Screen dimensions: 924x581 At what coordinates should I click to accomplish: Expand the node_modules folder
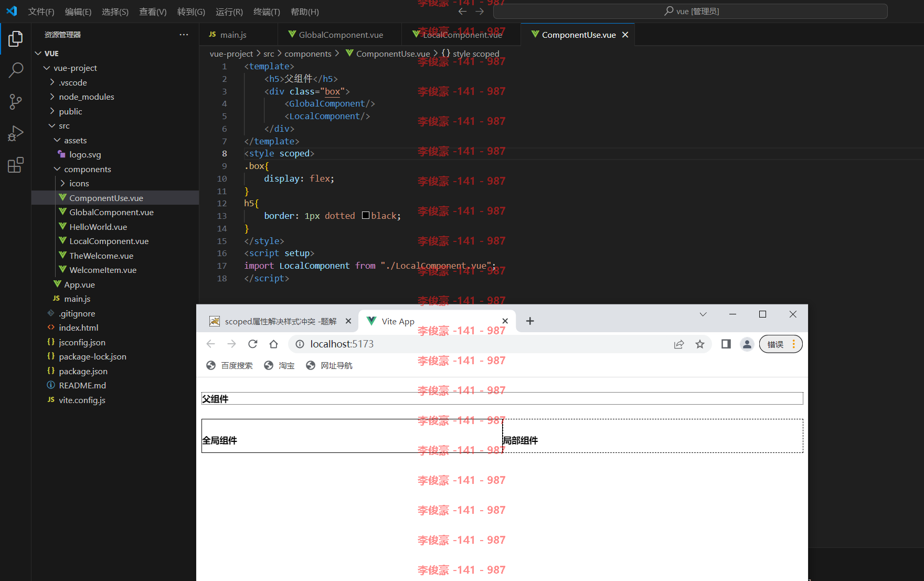(52, 97)
